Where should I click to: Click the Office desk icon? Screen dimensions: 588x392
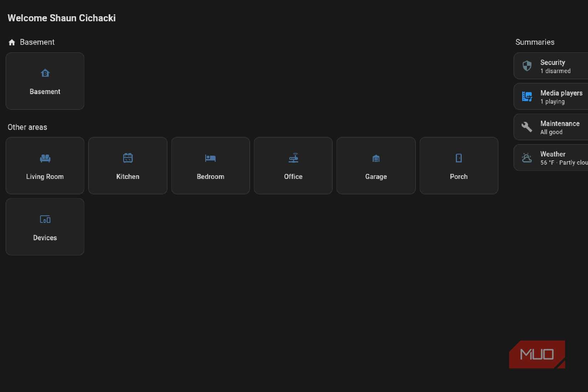[x=293, y=158]
